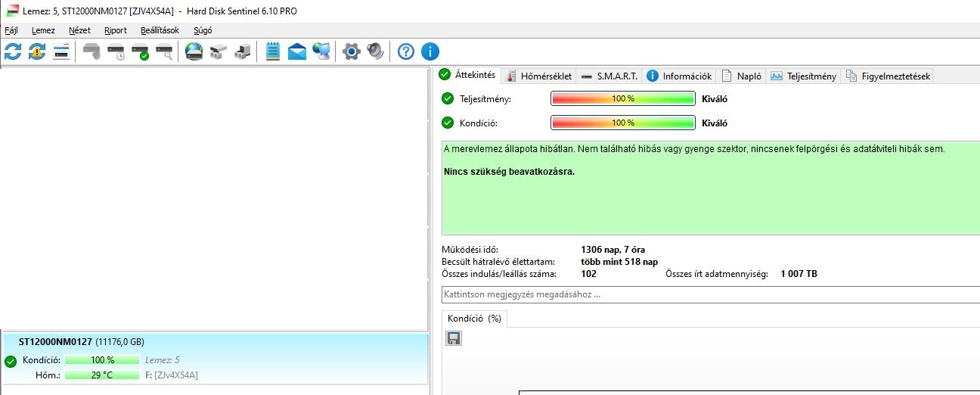Click the green check icon beside Kondíció bar
Viewport: 980px width, 395px height.
coord(448,123)
